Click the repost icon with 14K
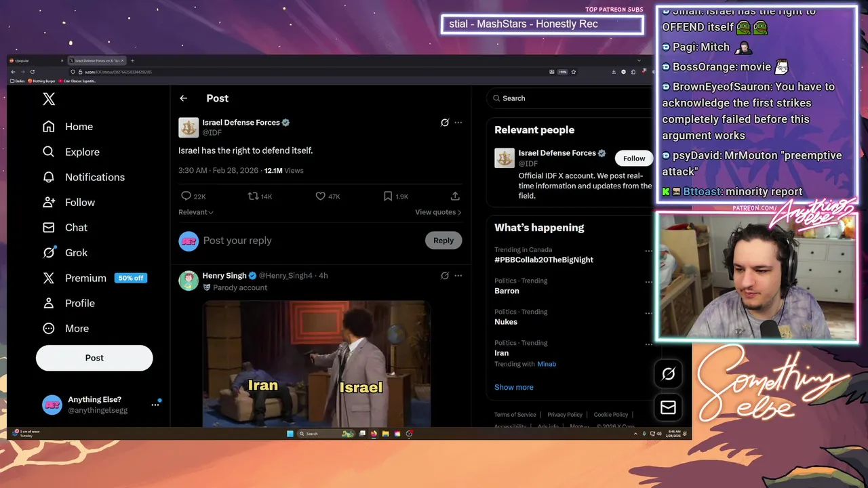868x488 pixels. [253, 196]
